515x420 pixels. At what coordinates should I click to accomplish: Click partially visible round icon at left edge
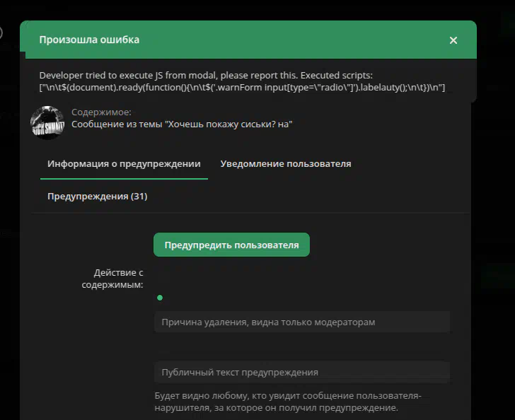[x=1, y=33]
